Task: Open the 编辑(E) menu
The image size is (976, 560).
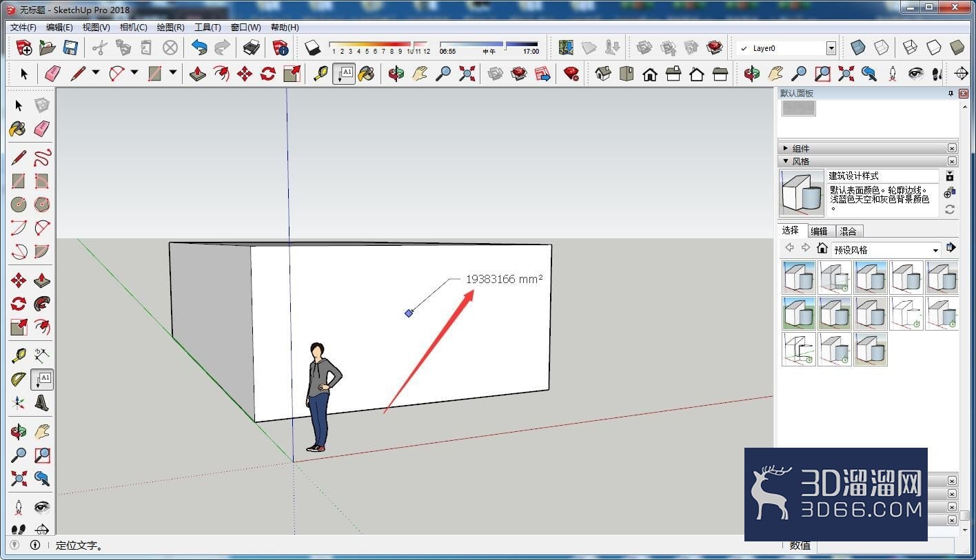Action: pyautogui.click(x=59, y=28)
